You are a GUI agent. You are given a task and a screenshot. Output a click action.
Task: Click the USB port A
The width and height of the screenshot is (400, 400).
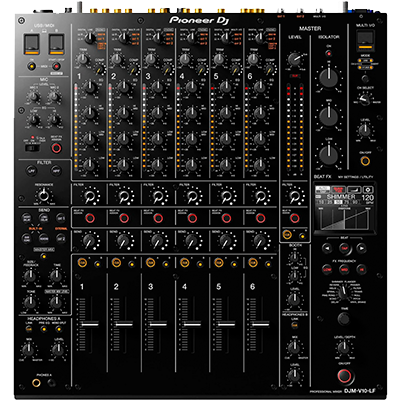point(31,44)
